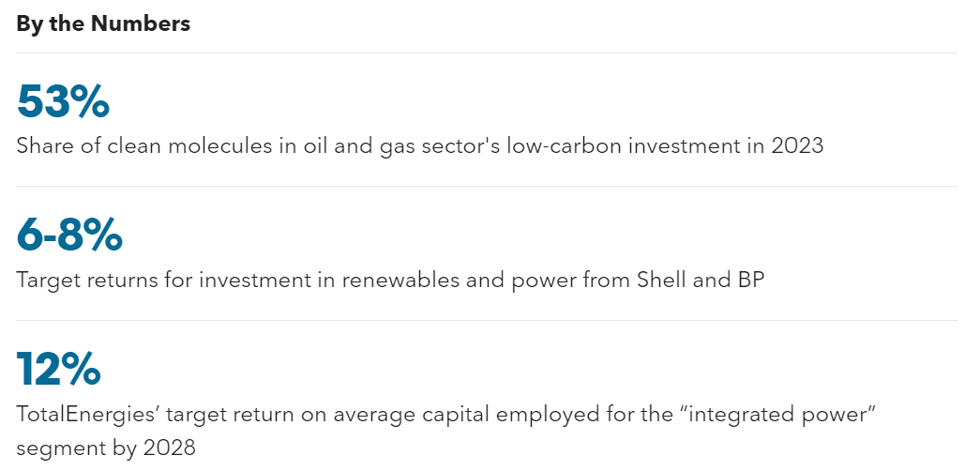Click the divider line above 6-8%
The height and width of the screenshot is (471, 980).
[487, 187]
